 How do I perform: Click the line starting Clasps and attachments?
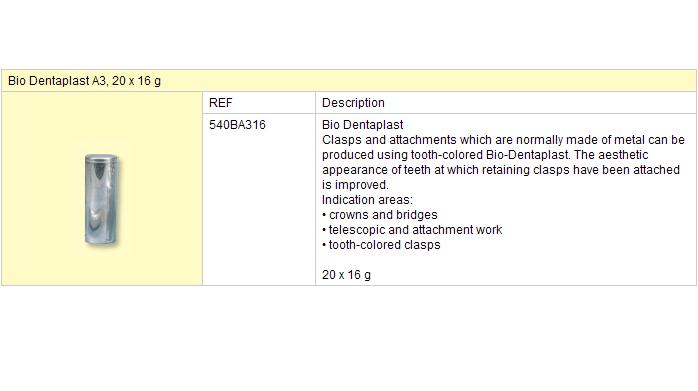503,140
